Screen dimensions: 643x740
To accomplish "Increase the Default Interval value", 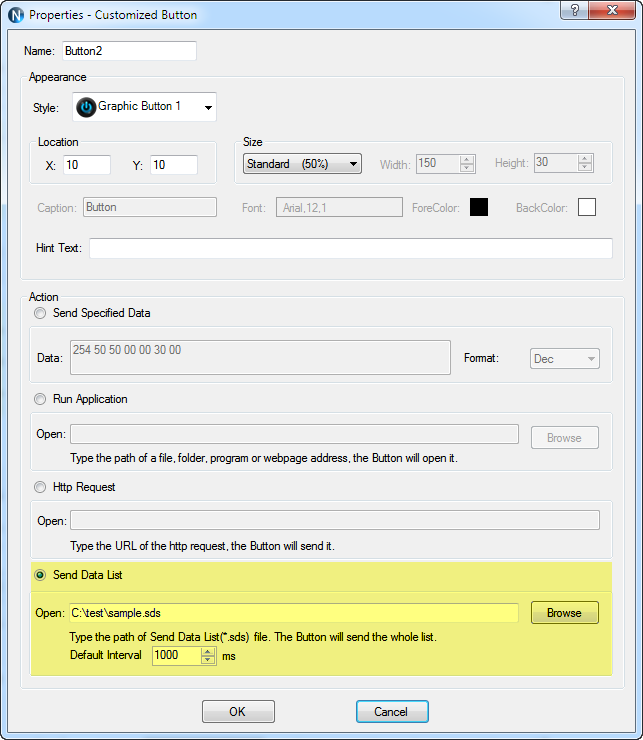I will tap(208, 651).
